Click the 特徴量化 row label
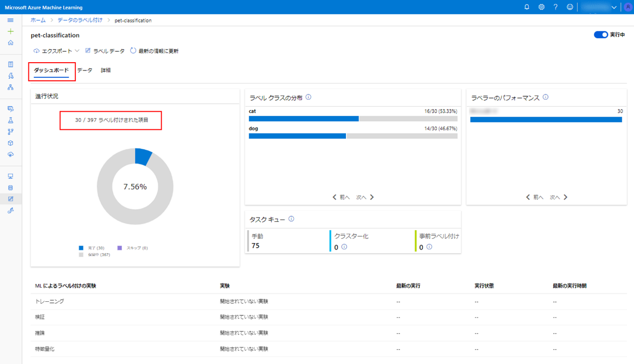Image resolution: width=634 pixels, height=364 pixels. pyautogui.click(x=45, y=349)
